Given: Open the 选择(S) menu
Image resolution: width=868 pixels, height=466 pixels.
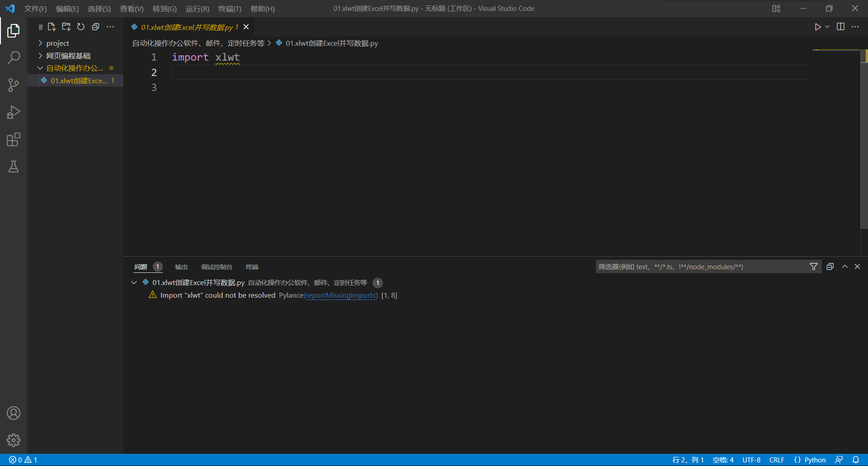Looking at the screenshot, I should click(99, 9).
